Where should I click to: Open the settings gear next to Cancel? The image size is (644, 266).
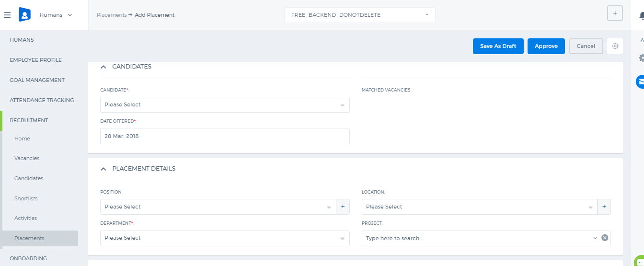pyautogui.click(x=615, y=46)
